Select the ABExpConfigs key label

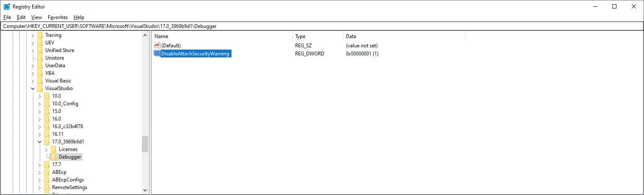point(68,180)
